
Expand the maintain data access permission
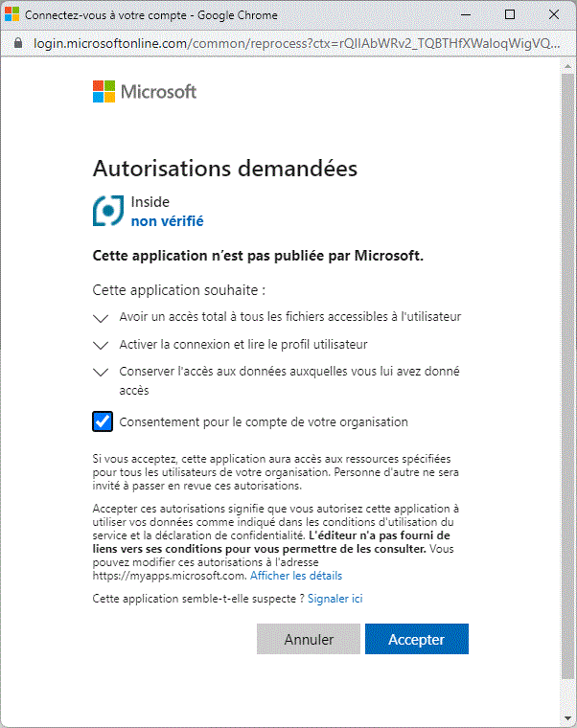click(x=102, y=373)
